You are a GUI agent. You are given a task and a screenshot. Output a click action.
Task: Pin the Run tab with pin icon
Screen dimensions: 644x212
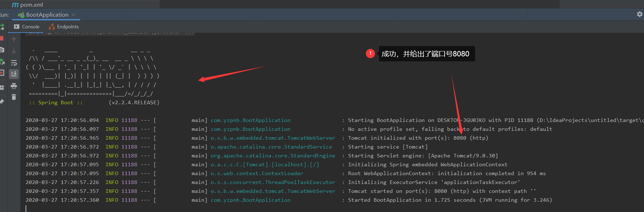tap(2, 101)
